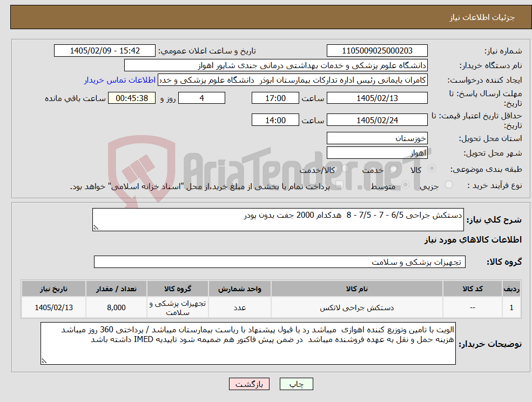Click the گروه کالا column header

(x=178, y=289)
